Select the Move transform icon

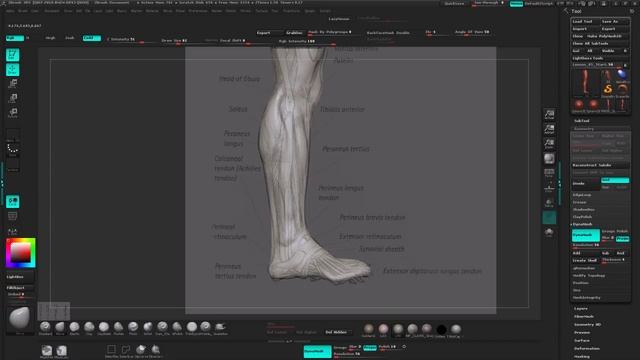(13, 84)
